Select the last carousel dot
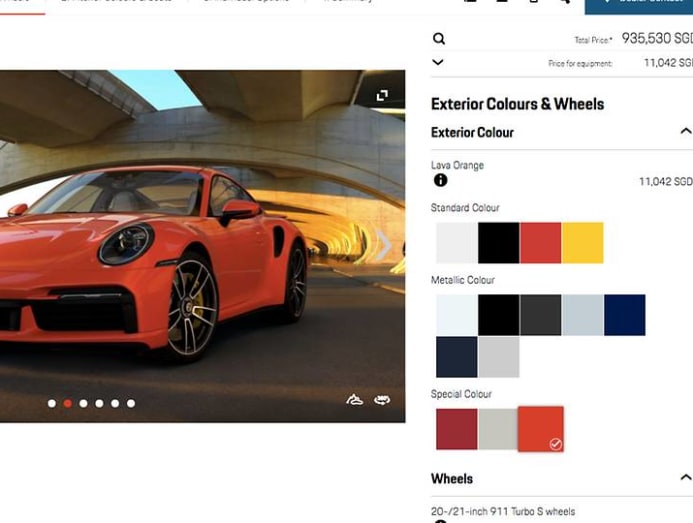This screenshot has height=523, width=693. (x=131, y=404)
